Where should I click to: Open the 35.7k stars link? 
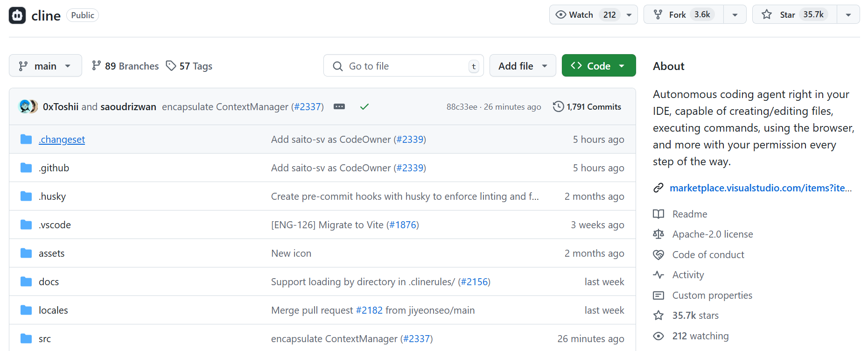[695, 316]
